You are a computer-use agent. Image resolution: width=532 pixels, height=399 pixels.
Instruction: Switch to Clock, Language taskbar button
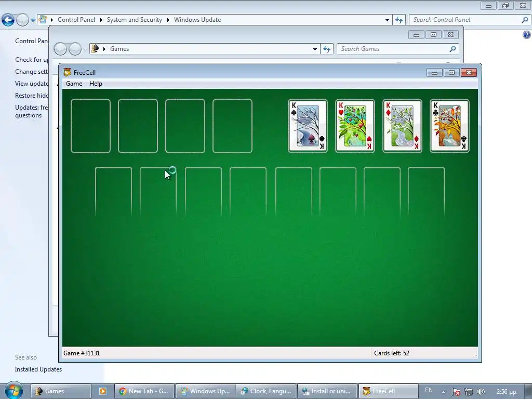(x=267, y=391)
